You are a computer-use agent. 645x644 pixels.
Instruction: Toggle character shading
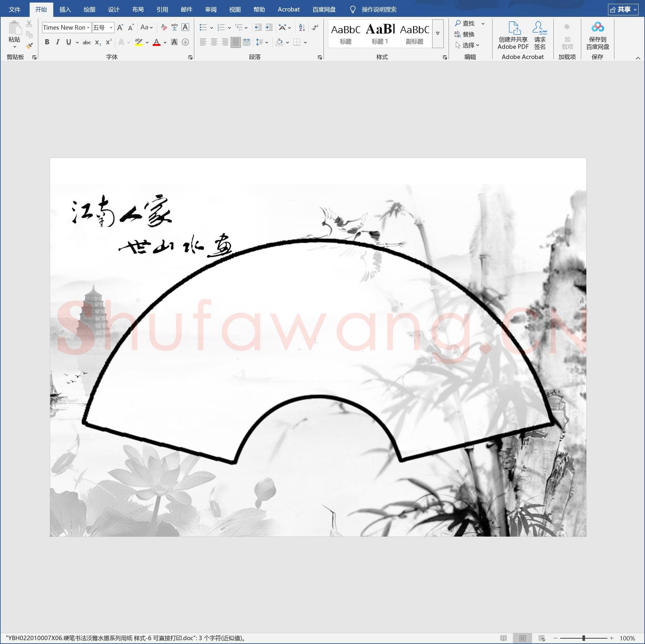174,42
